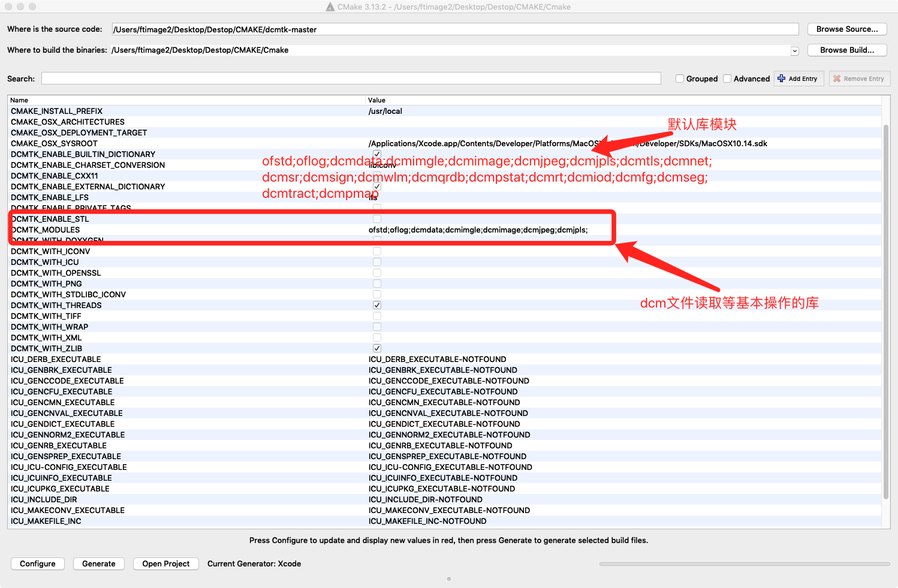Image resolution: width=898 pixels, height=588 pixels.
Task: Sort by the Value column header
Action: point(623,100)
